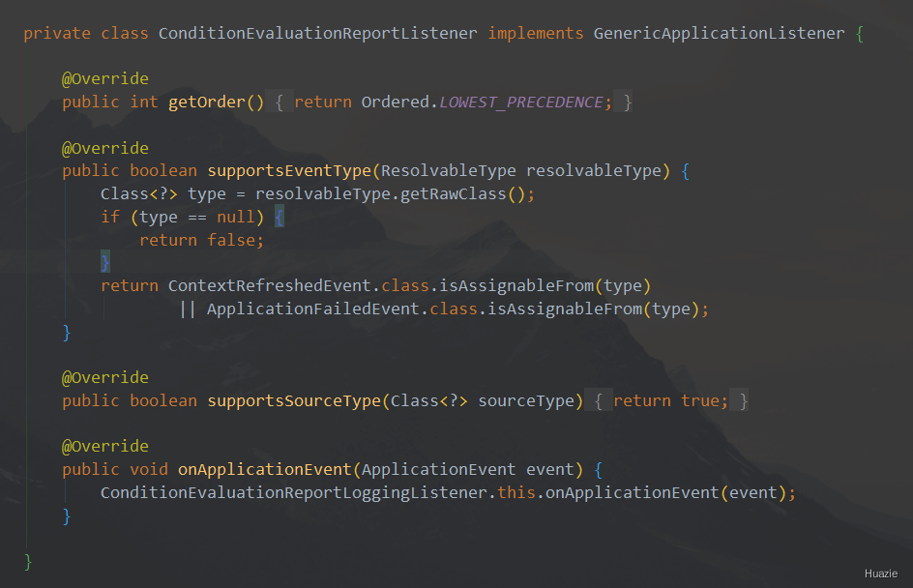The image size is (913, 588).
Task: Expand the folded getOrder method body brace
Action: [x=279, y=102]
